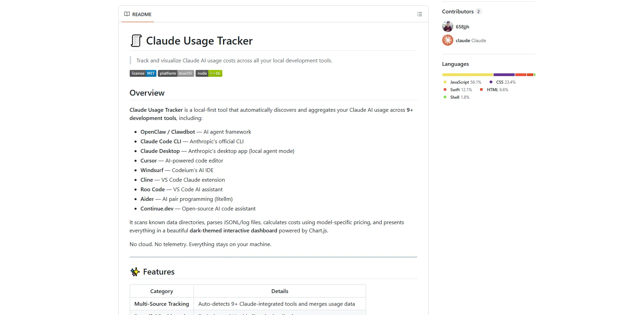Click the CSS 23.4% language link
This screenshot has width=644, height=315.
coord(505,82)
